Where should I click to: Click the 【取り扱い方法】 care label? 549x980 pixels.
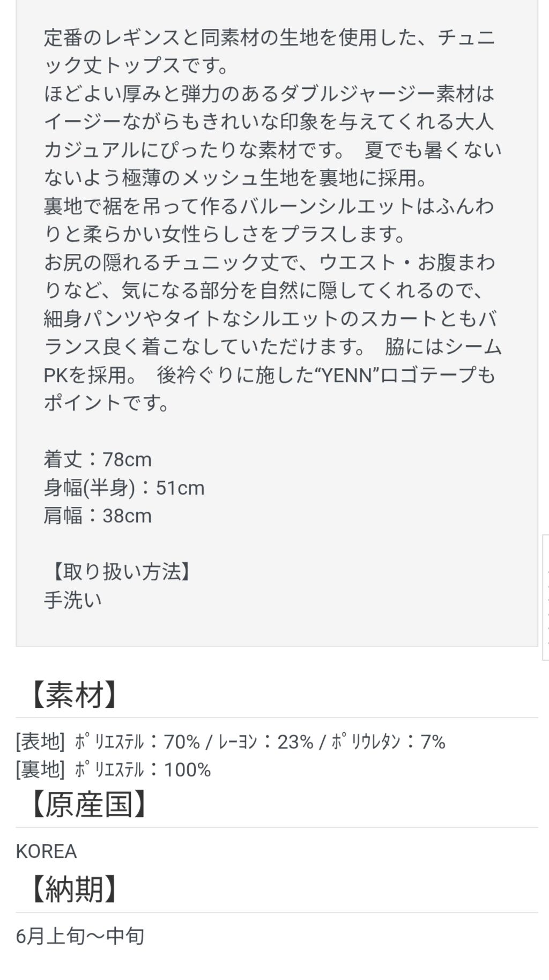(x=121, y=572)
